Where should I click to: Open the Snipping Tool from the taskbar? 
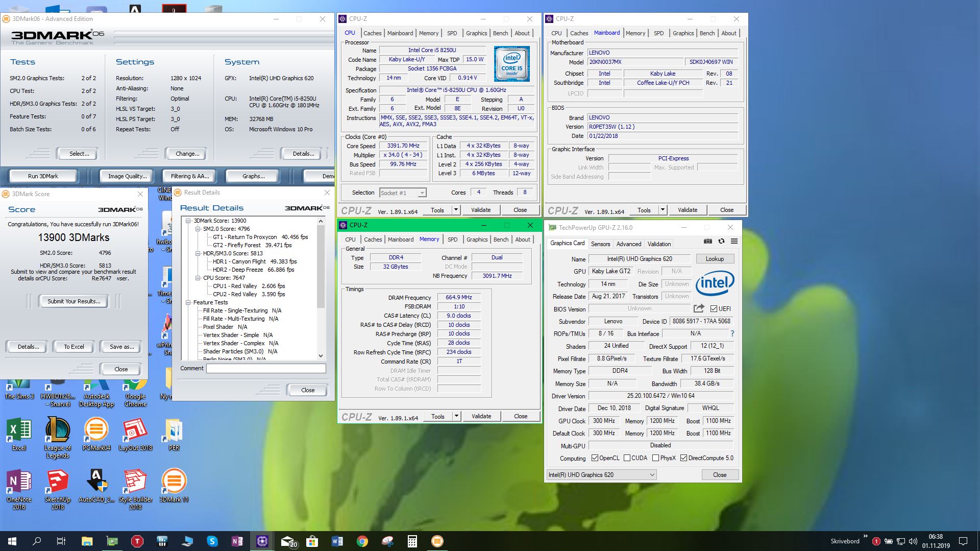pyautogui.click(x=387, y=541)
